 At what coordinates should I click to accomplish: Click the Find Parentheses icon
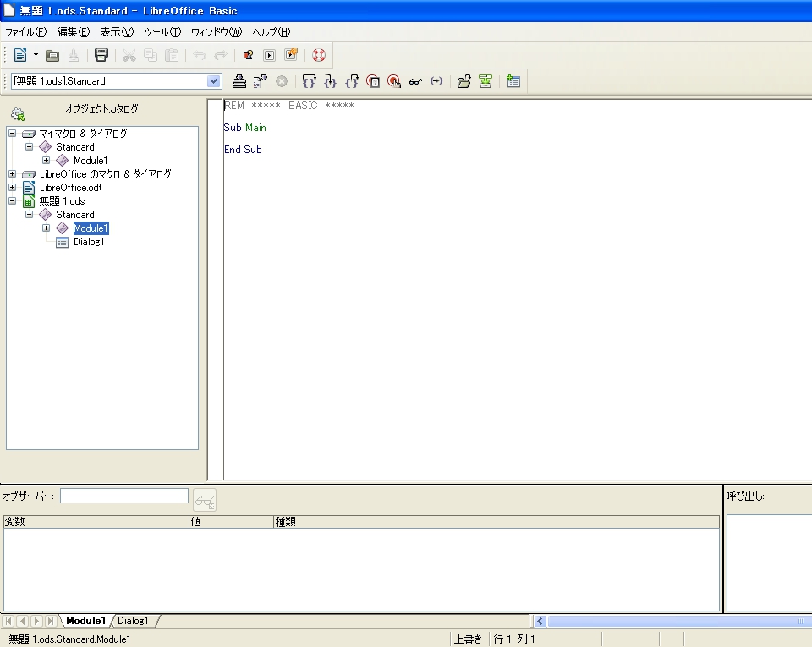coord(436,81)
